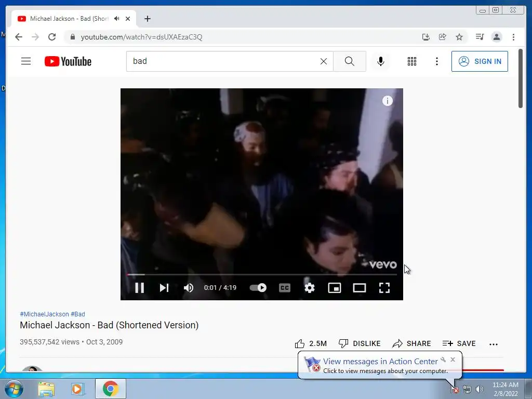The width and height of the screenshot is (532, 399).
Task: Bookmark this page with star
Action: coord(459,37)
